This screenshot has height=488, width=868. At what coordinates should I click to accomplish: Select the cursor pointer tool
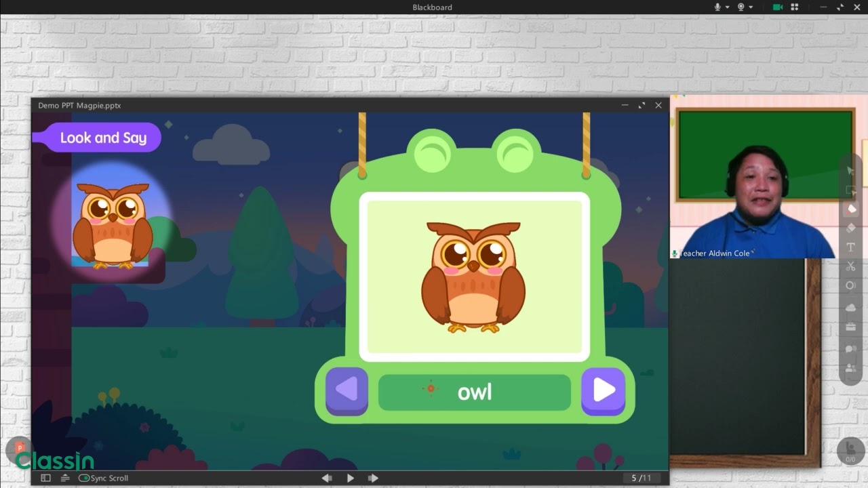pyautogui.click(x=850, y=171)
